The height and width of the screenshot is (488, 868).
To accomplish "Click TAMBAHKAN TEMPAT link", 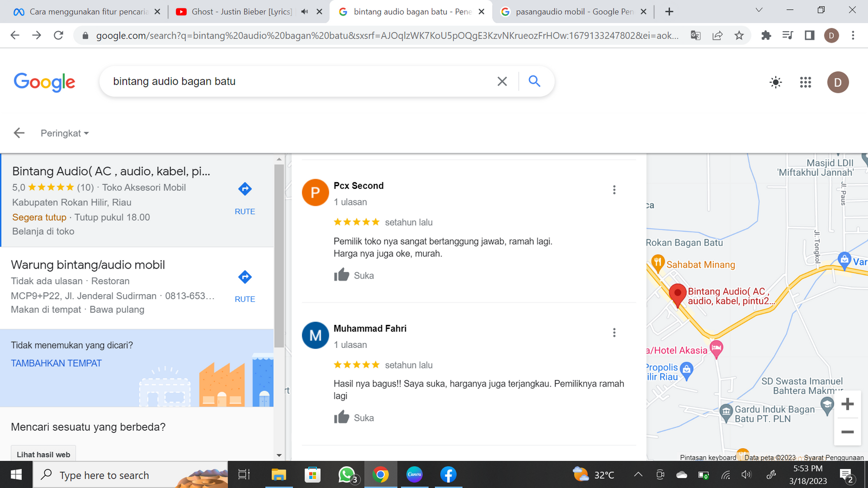I will (56, 363).
